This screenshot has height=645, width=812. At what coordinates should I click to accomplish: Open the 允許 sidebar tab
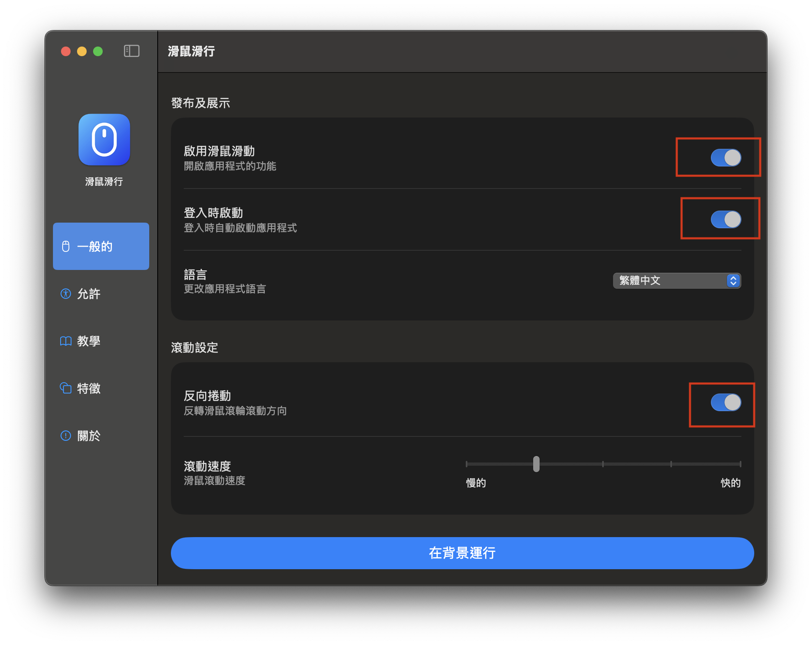click(89, 294)
